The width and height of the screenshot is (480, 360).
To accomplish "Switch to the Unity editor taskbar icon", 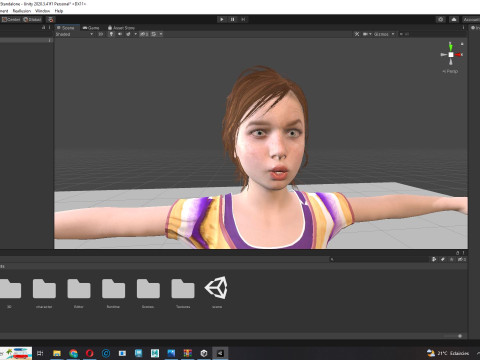I will 220,353.
